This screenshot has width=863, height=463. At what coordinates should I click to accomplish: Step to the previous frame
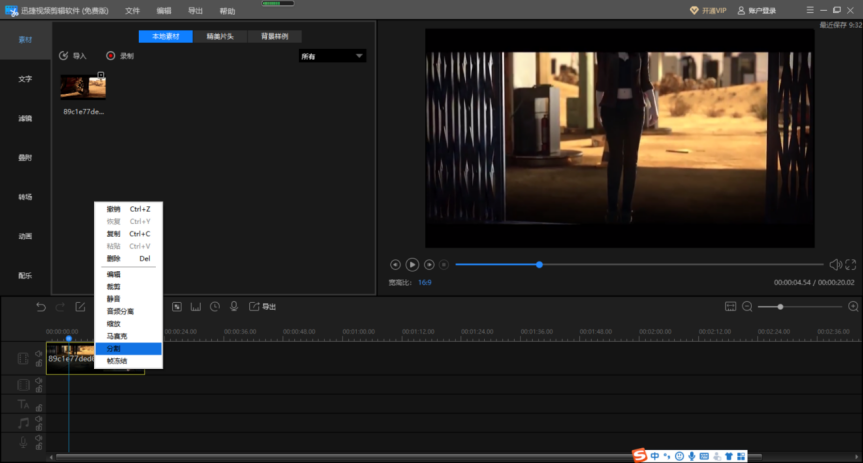coord(395,265)
